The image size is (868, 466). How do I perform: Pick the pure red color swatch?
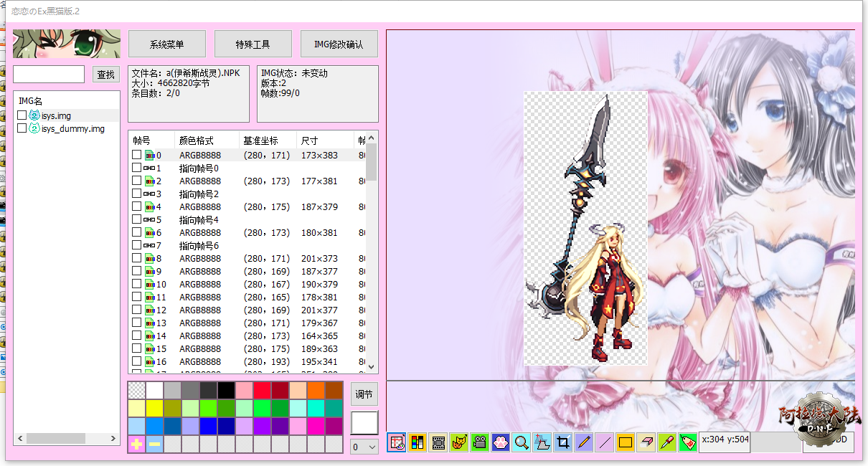click(x=262, y=391)
